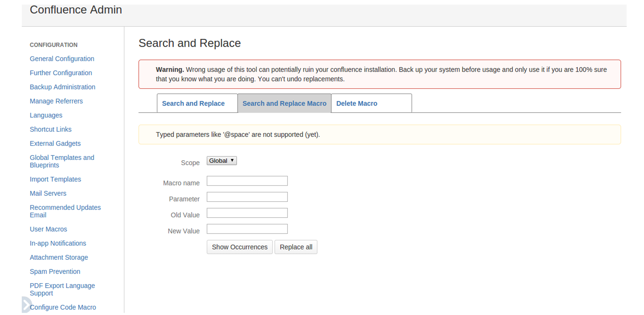The image size is (644, 315).
Task: Navigate to Shortcut Links page
Action: pos(50,129)
